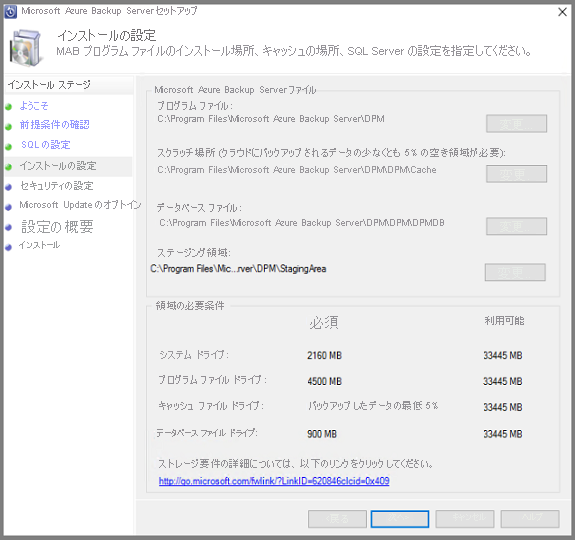
Task: Click the 必須 column header
Action: click(x=324, y=323)
